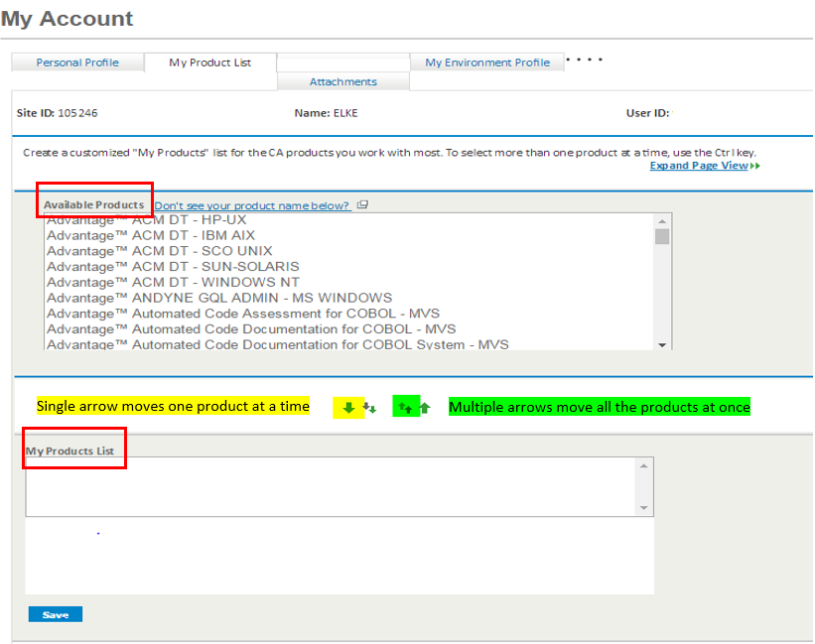Click the Available Products scrollbar thumb
The width and height of the screenshot is (815, 644).
click(662, 236)
